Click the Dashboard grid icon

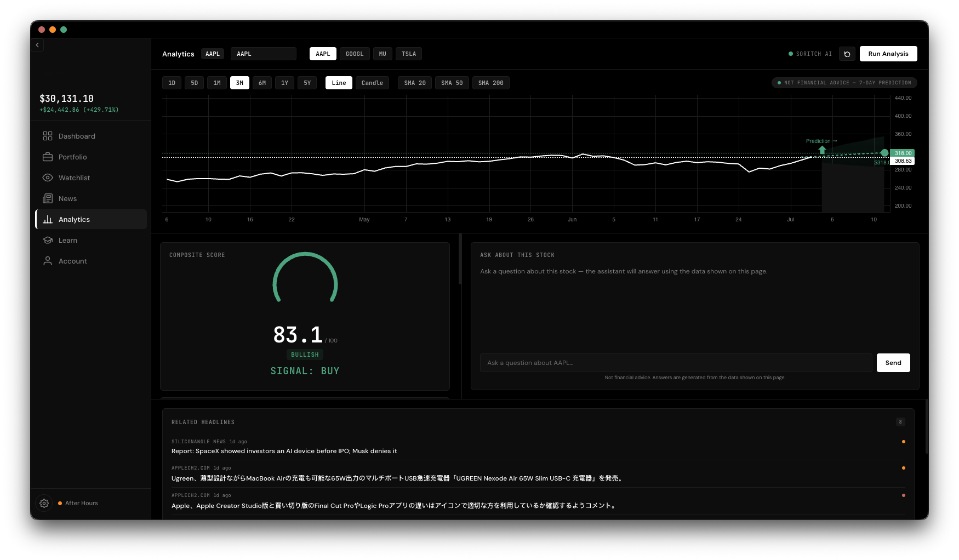(x=48, y=136)
